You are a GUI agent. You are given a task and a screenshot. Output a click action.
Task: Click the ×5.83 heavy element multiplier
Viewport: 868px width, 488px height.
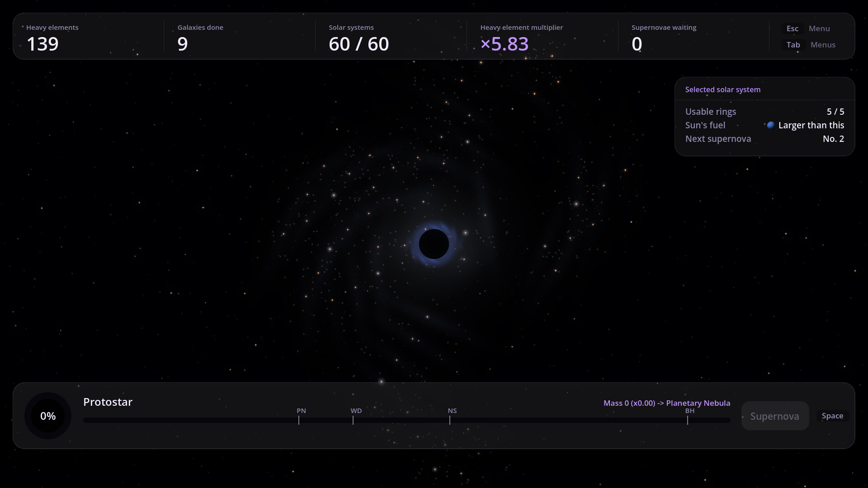pos(505,44)
